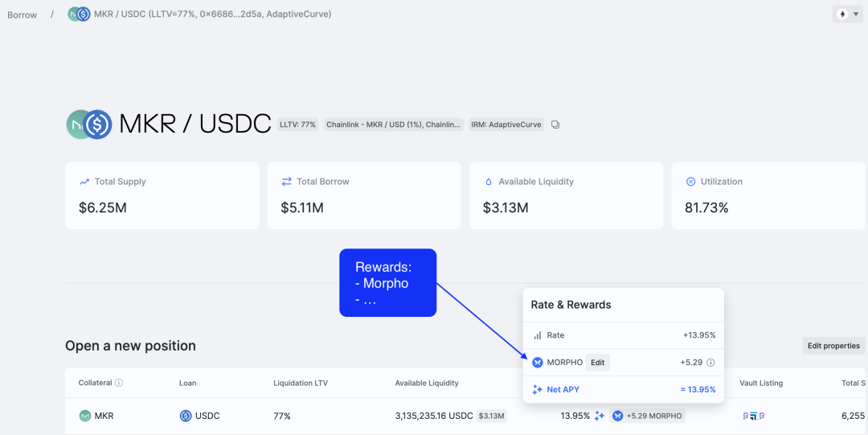Click the MKR token icon in the table row
The width and height of the screenshot is (868, 435).
point(84,416)
